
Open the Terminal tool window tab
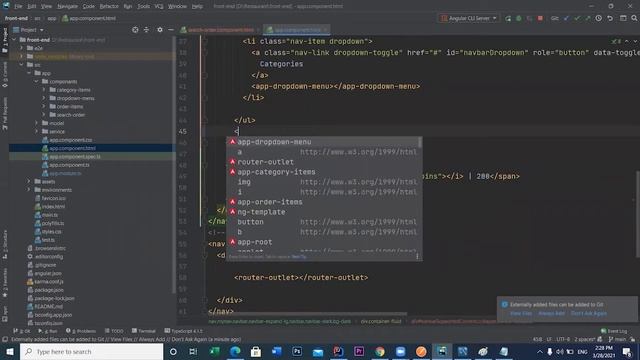coord(144,331)
